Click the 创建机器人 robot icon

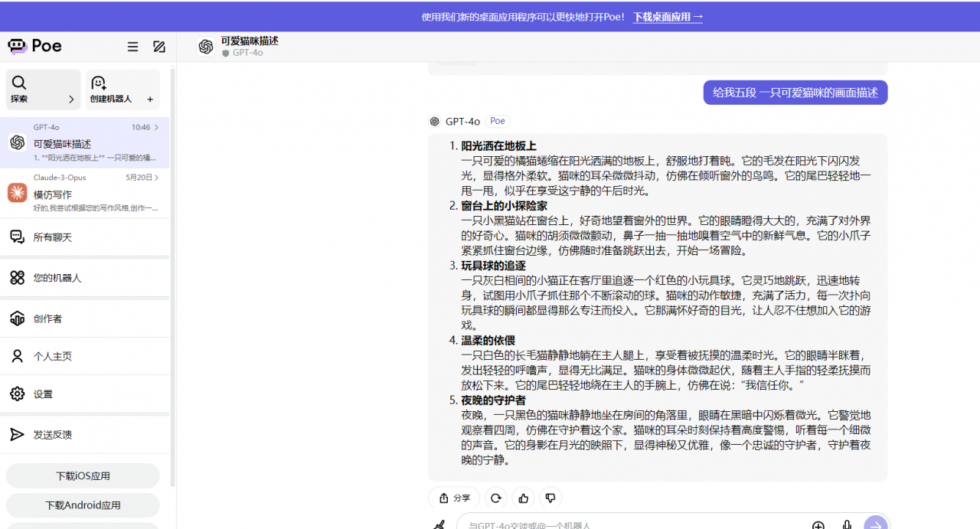click(97, 83)
